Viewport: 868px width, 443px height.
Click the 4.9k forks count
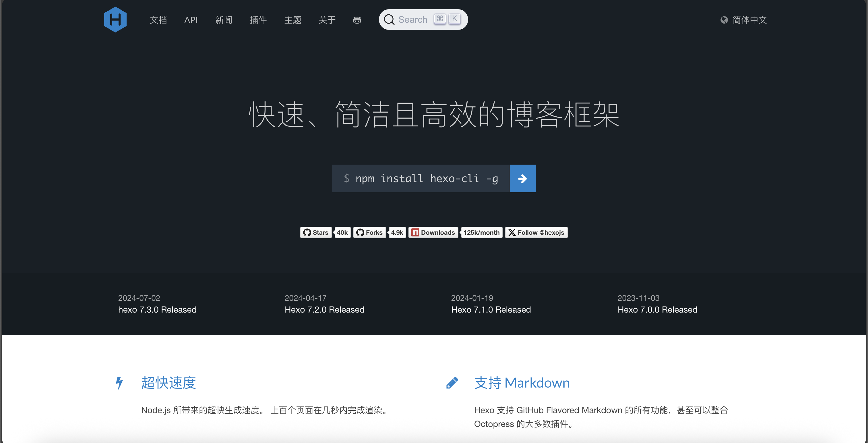point(397,232)
